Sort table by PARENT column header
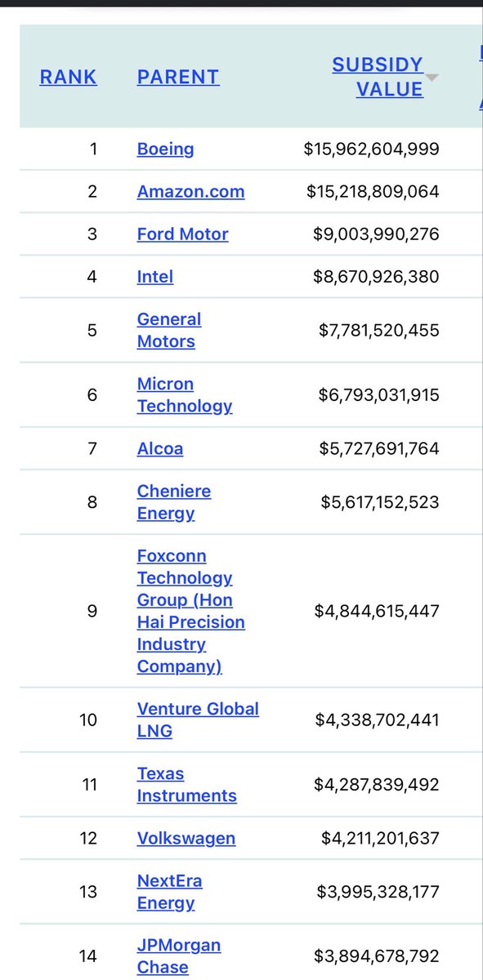This screenshot has width=483, height=980. [x=178, y=78]
